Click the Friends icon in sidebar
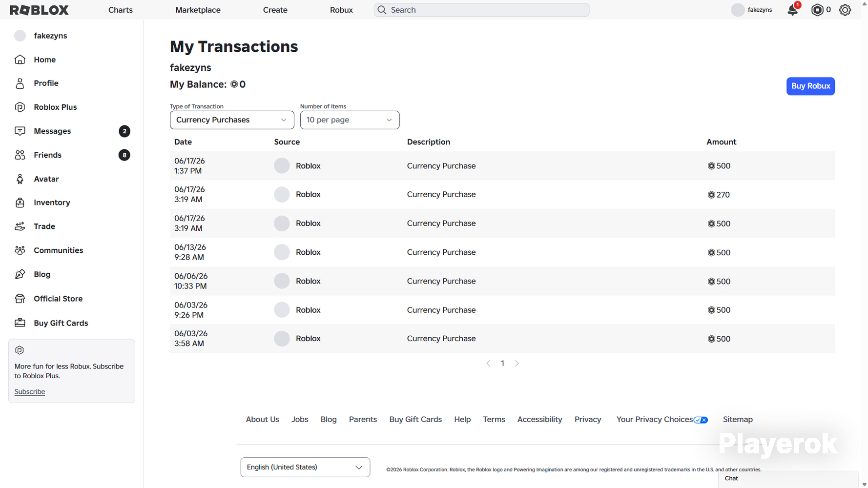868x488 pixels. pos(20,155)
